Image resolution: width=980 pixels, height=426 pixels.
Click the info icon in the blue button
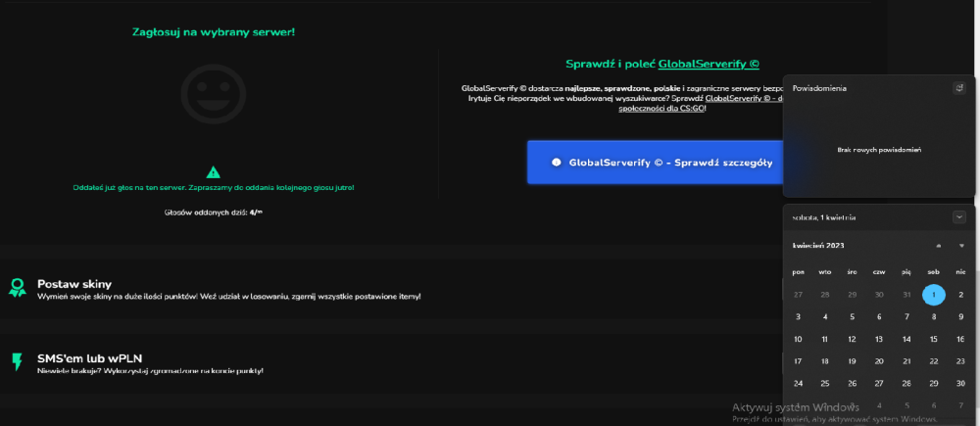coord(557,163)
